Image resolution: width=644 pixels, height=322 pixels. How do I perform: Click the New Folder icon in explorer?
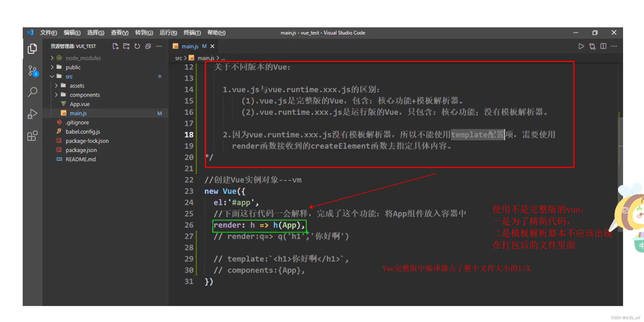(x=126, y=46)
